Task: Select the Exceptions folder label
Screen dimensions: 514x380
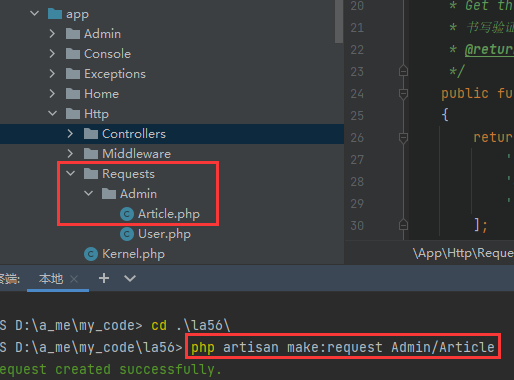Action: [x=115, y=74]
